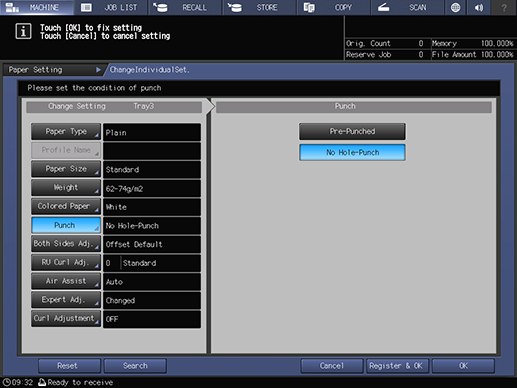Click the RECALL tab icon
This screenshot has height=388, width=517.
(161, 7)
